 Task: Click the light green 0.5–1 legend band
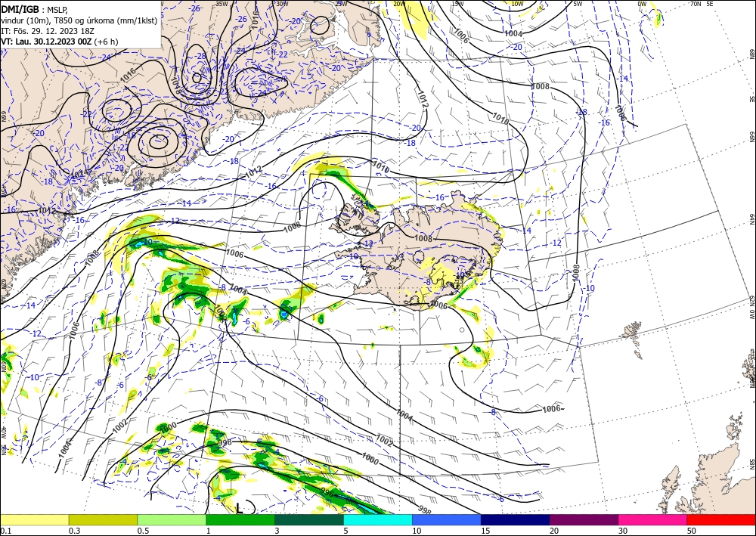coord(172,519)
